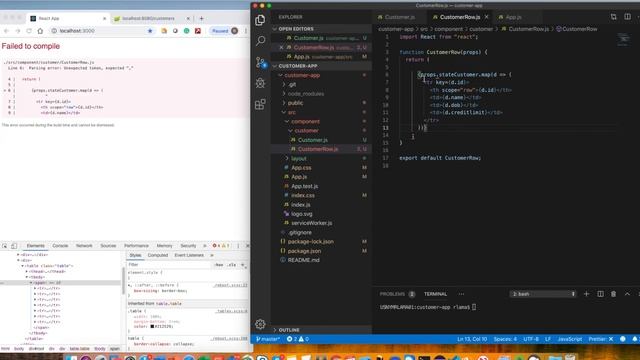The height and width of the screenshot is (360, 640).
Task: Click the editor minimap in VS Code
Action: (623, 39)
